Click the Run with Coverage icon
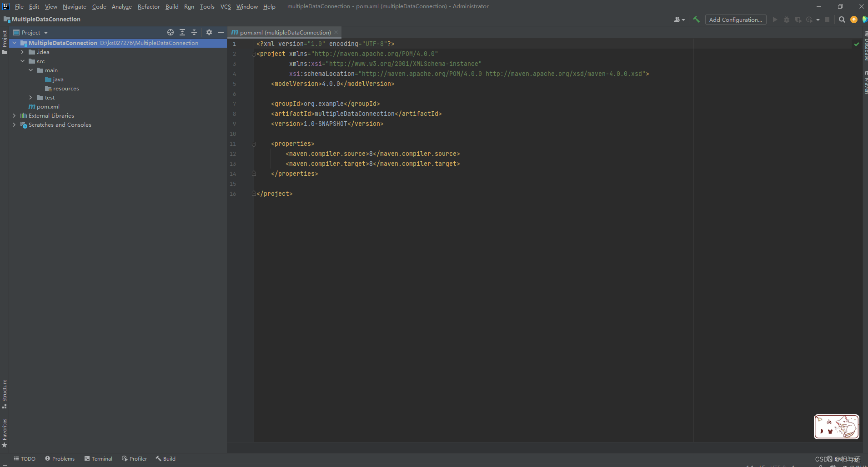Image resolution: width=868 pixels, height=467 pixels. pyautogui.click(x=798, y=20)
